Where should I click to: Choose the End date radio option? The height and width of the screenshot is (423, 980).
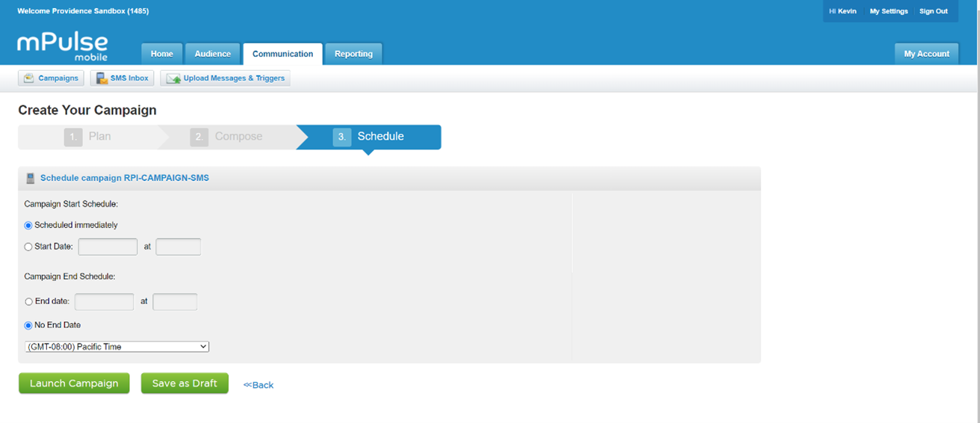click(x=29, y=302)
